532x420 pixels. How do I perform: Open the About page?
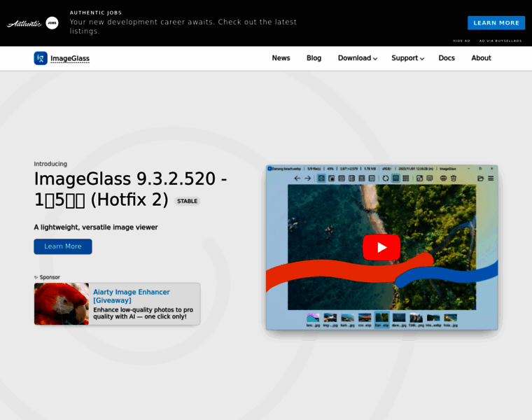click(481, 58)
